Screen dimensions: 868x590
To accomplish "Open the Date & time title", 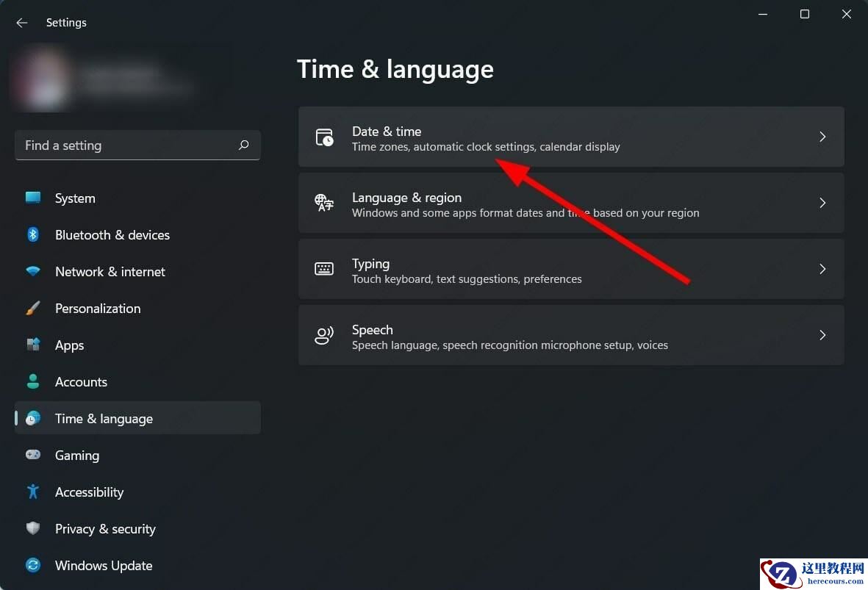I will pos(387,132).
